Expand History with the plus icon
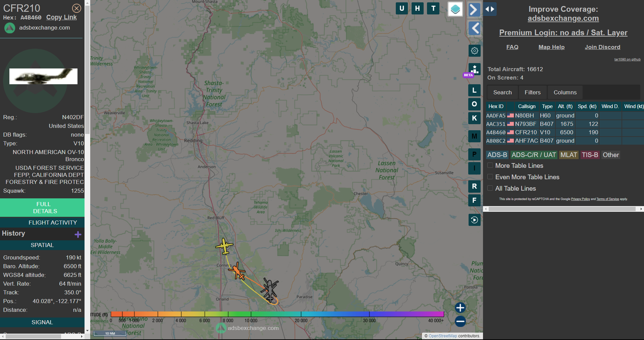 point(78,234)
